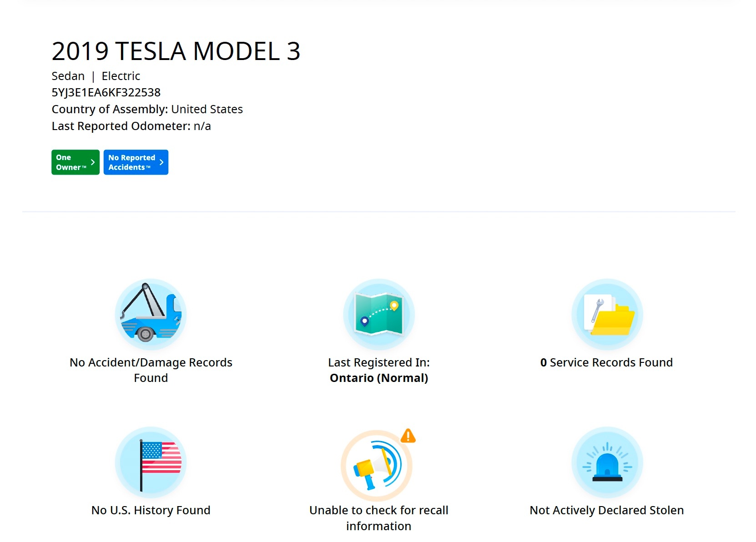This screenshot has width=756, height=542.
Task: Click the Not Actively Declared Stolen label
Action: 607,511
